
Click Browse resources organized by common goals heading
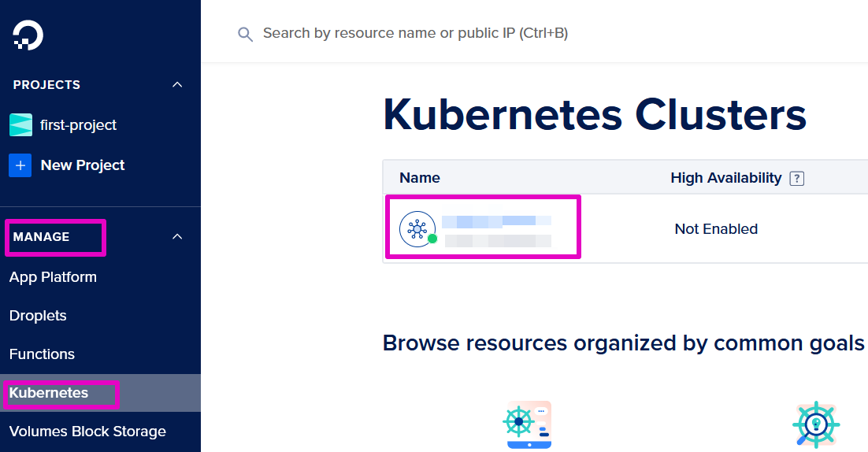click(623, 343)
